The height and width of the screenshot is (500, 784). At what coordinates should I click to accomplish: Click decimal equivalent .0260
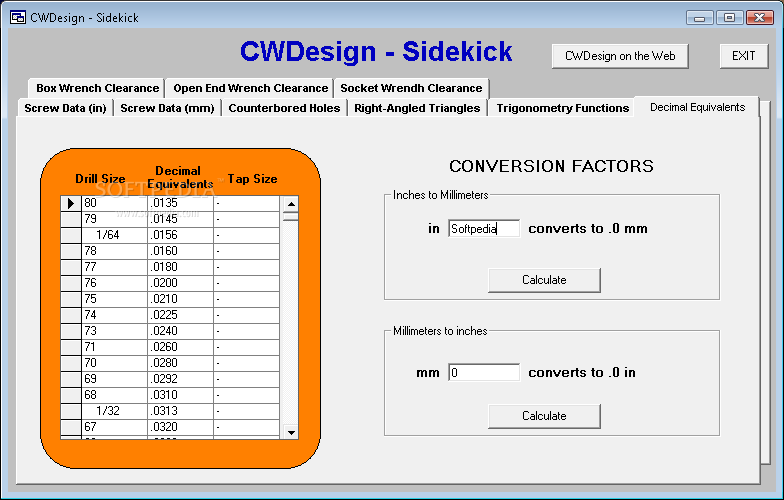180,347
